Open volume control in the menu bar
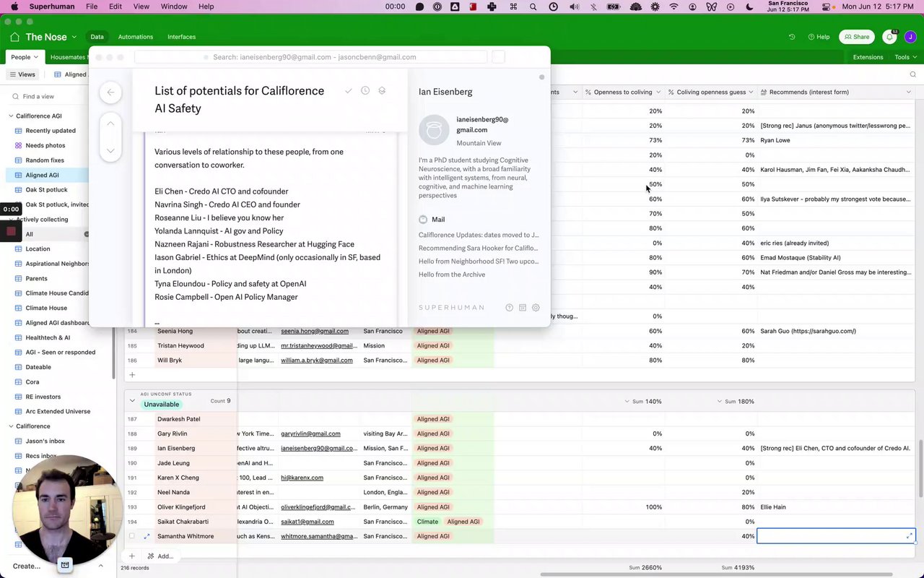924x578 pixels. (574, 7)
